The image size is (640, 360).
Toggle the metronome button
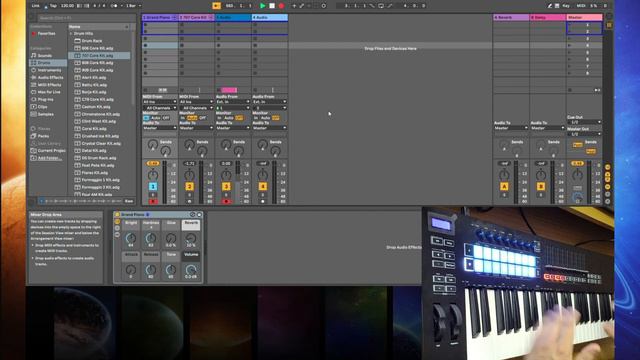(x=115, y=6)
